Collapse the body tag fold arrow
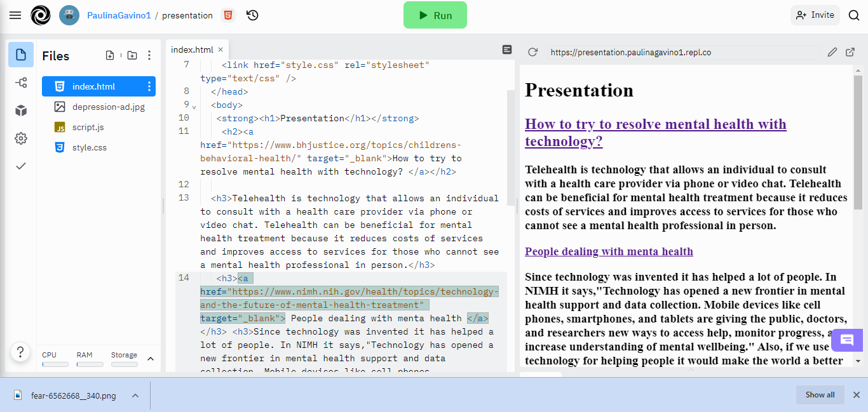 click(x=194, y=106)
